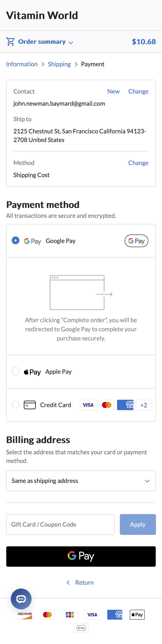Click the Apple Pay logo in footer
The width and height of the screenshot is (162, 644).
pyautogui.click(x=137, y=615)
